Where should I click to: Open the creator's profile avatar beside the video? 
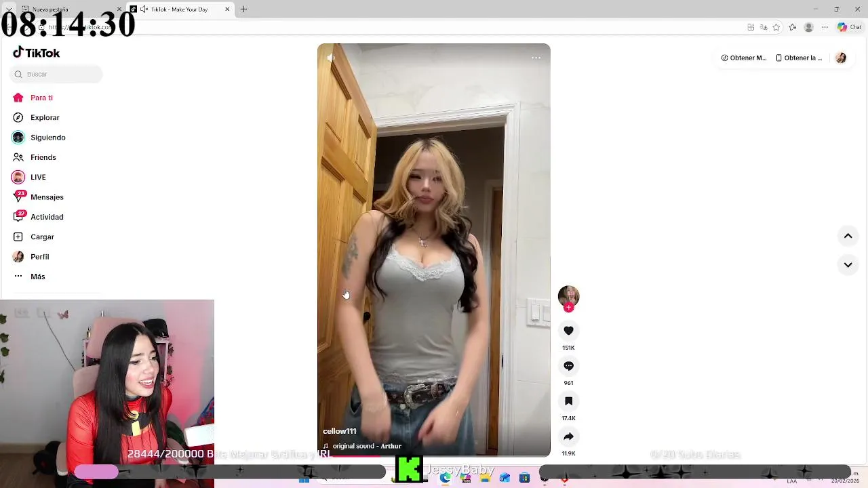pyautogui.click(x=568, y=296)
